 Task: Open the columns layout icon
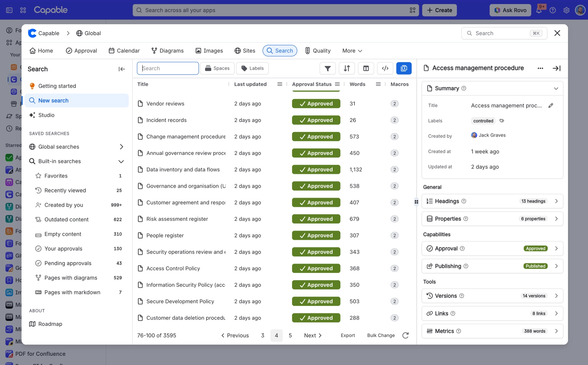click(366, 68)
